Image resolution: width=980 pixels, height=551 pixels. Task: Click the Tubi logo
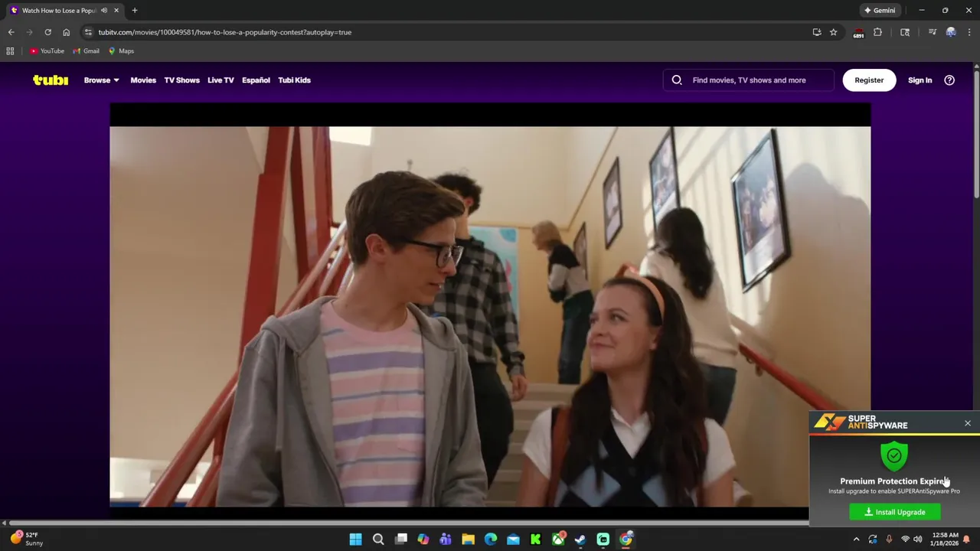click(x=51, y=80)
